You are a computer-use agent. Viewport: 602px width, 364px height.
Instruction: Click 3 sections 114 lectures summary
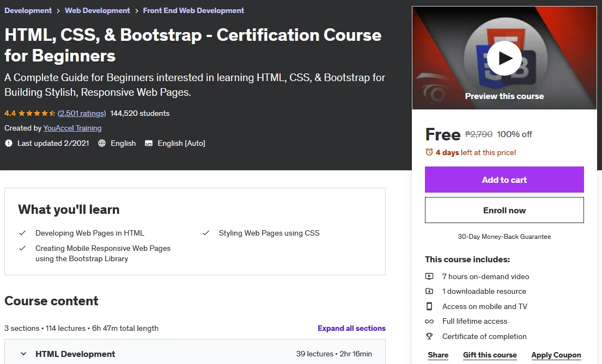point(81,328)
